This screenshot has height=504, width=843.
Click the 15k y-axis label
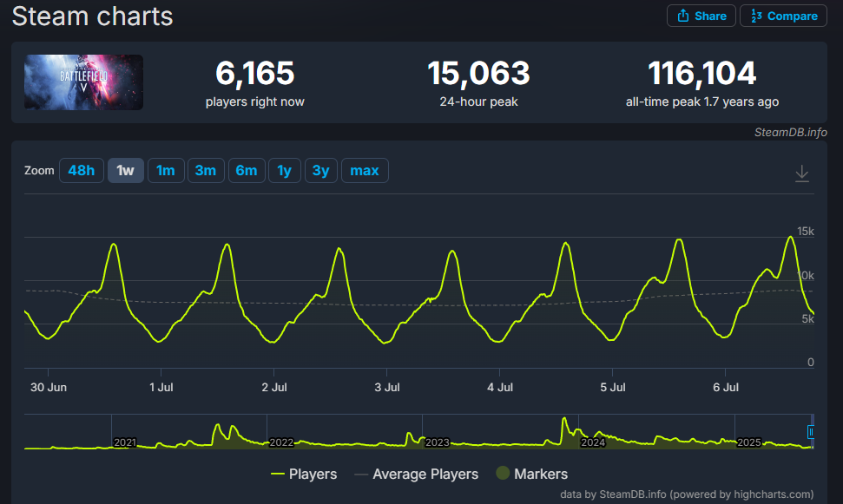806,231
